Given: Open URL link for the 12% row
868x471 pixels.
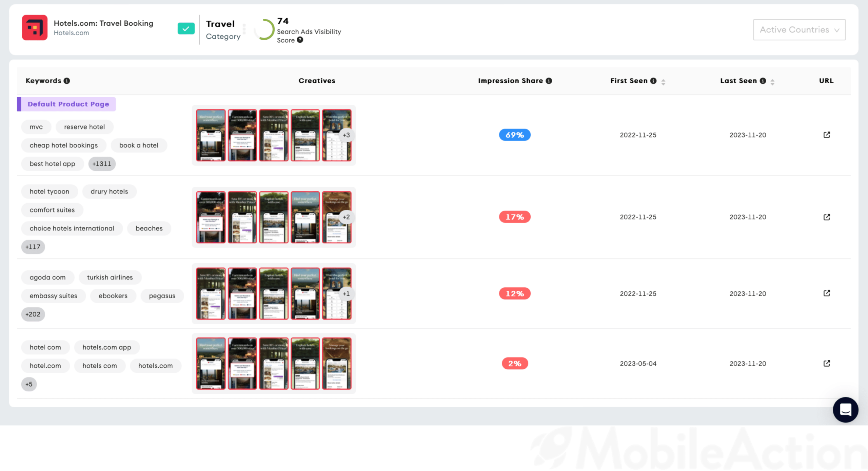Looking at the screenshot, I should pyautogui.click(x=827, y=293).
